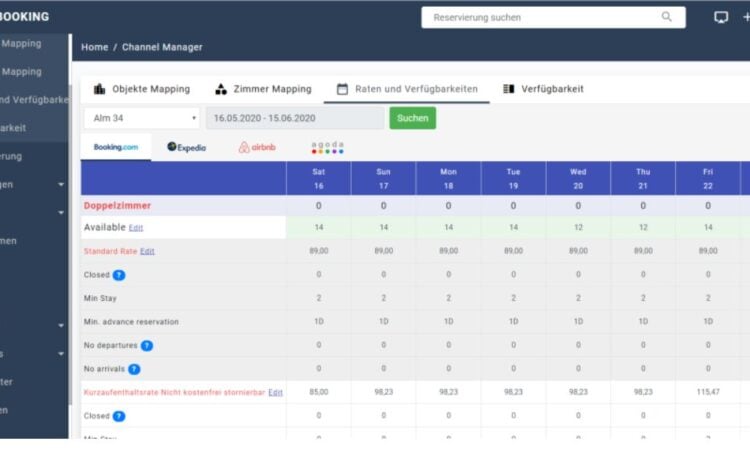
Task: Open the monitor icon in top bar
Action: point(721,17)
